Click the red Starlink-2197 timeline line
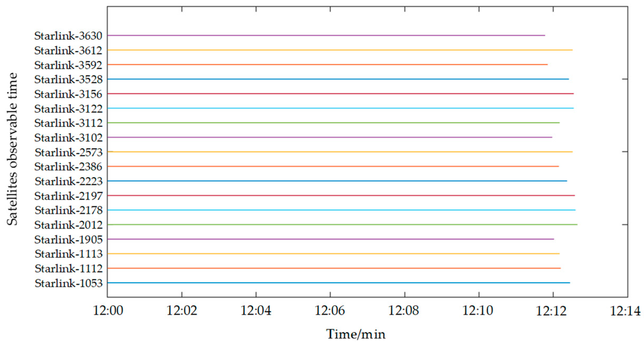The height and width of the screenshot is (342, 644). coord(341,195)
